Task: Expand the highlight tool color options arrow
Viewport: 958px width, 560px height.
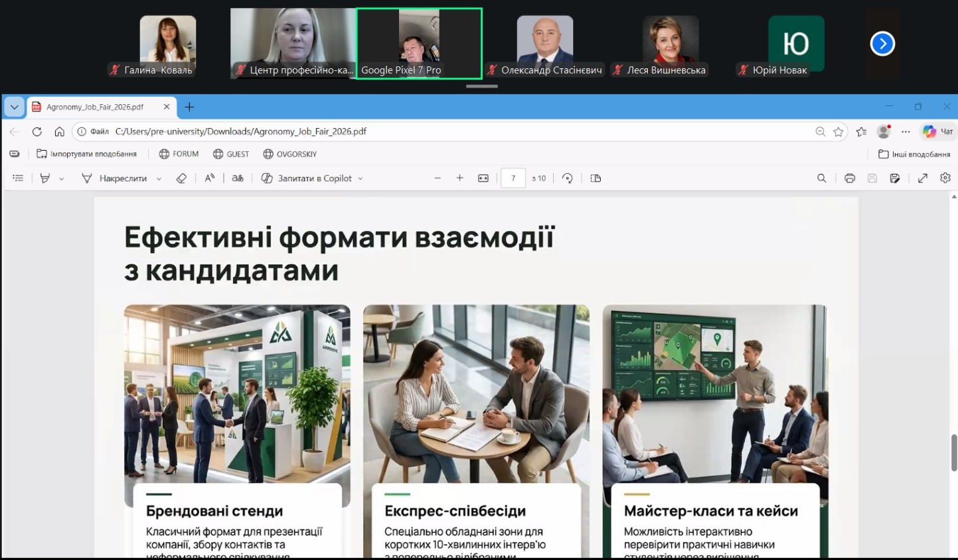Action: [x=62, y=179]
